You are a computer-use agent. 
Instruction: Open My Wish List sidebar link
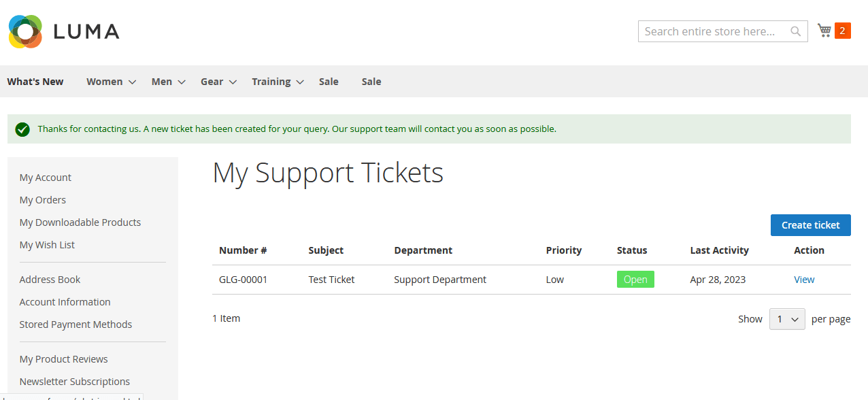(x=47, y=245)
